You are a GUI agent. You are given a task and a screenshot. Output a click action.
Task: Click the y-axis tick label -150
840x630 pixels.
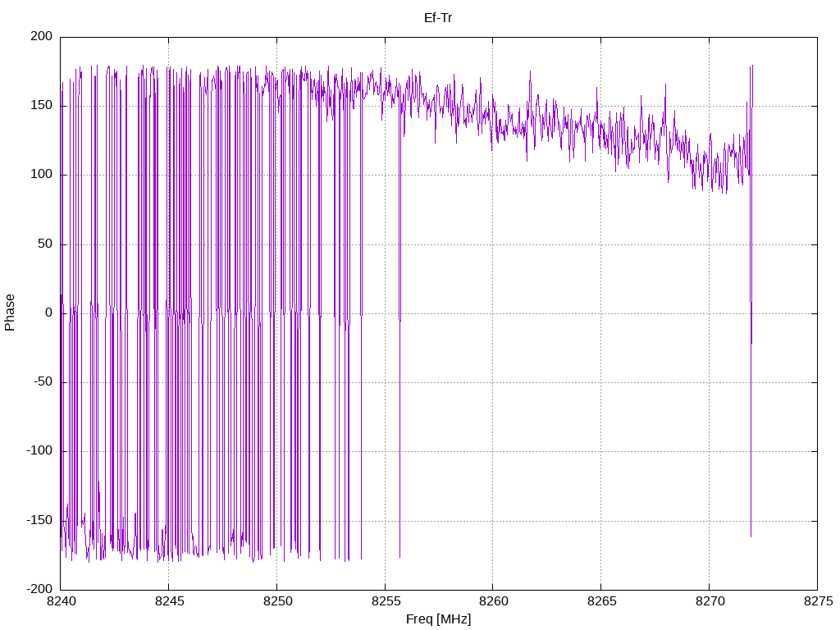tap(39, 520)
